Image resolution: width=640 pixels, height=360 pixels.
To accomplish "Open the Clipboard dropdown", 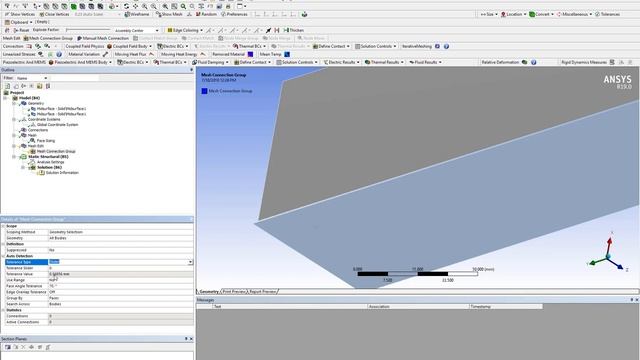I will coord(19,22).
